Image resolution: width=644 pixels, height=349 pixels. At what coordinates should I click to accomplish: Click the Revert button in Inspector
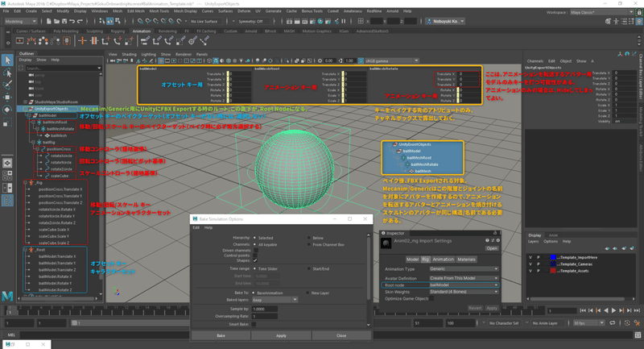point(475,308)
